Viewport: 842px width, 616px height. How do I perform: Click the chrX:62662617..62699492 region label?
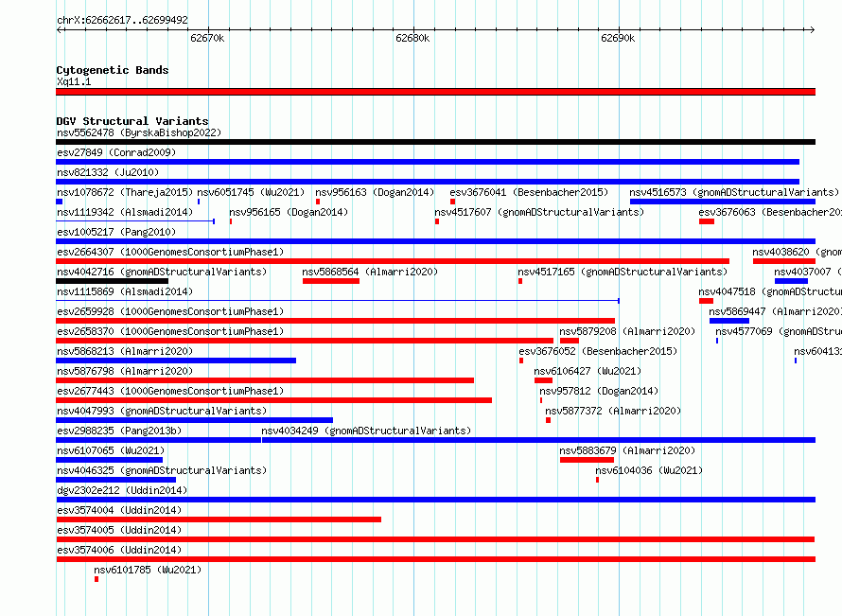tap(122, 21)
